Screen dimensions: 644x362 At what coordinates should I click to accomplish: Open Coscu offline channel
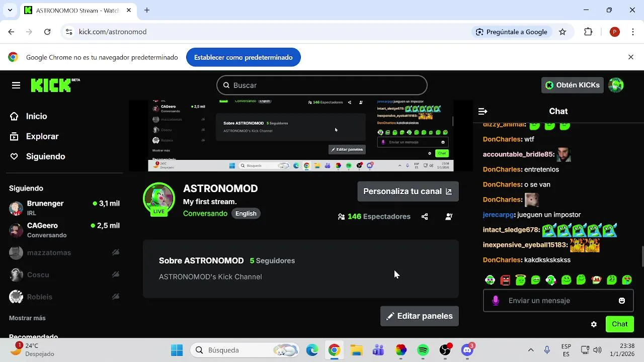tap(64, 275)
